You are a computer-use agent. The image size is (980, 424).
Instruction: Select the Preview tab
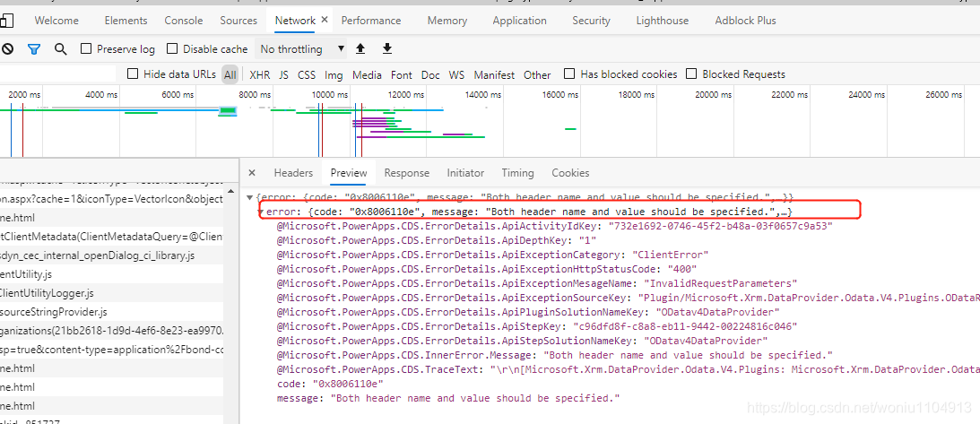click(x=349, y=173)
